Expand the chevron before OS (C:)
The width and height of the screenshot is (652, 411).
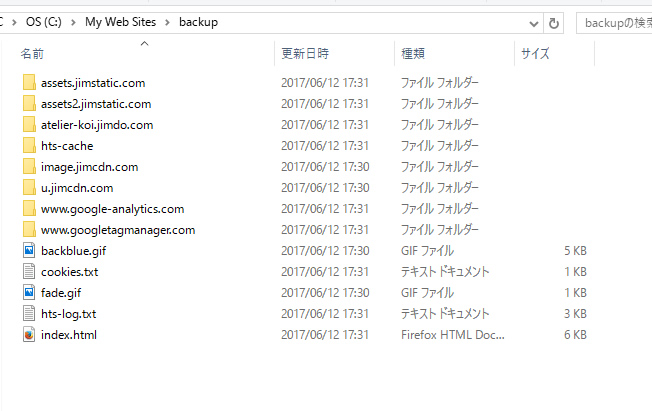tap(15, 22)
